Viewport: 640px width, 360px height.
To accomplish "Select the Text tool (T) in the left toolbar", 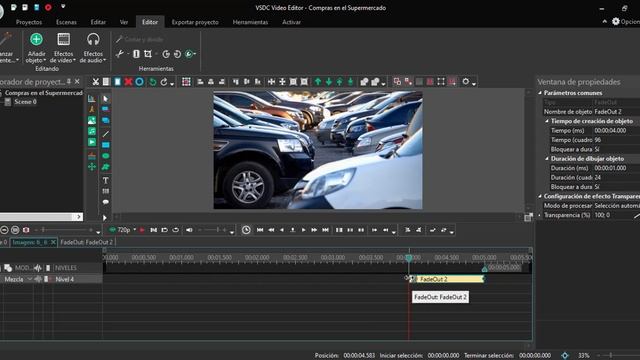I will pos(105,180).
